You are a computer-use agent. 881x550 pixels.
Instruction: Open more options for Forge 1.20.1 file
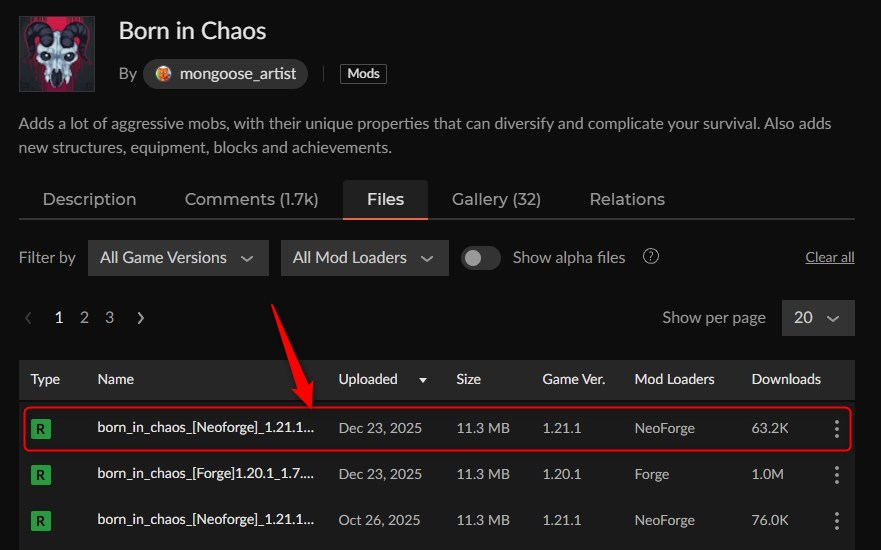click(837, 474)
